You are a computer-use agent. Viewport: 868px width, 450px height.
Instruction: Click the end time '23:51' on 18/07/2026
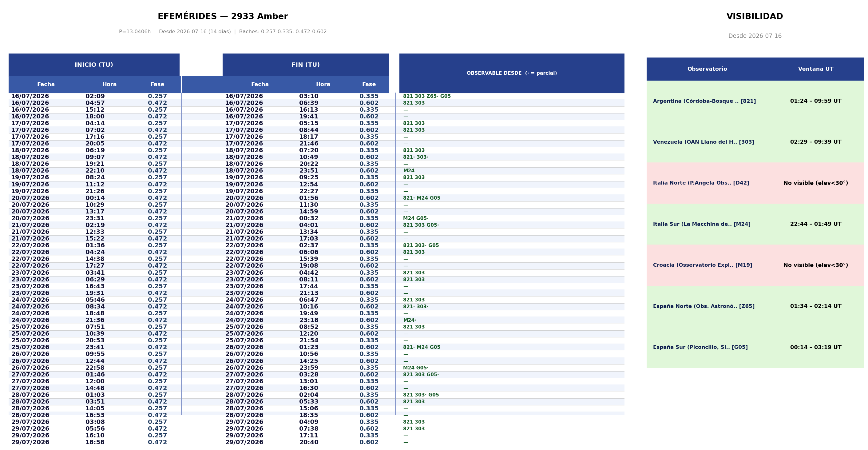tap(309, 171)
